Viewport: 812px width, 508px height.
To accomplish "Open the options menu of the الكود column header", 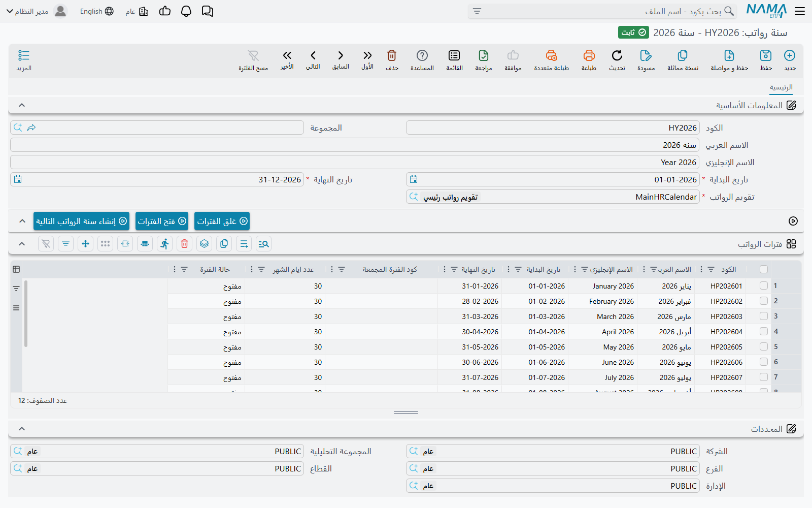I will pyautogui.click(x=701, y=269).
